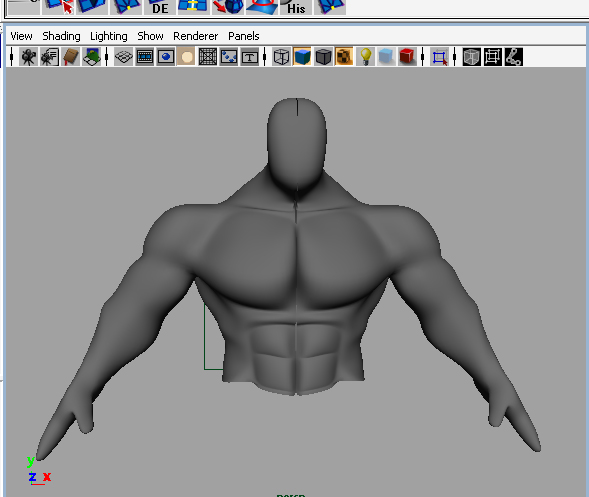Open the View menu in viewport panel
This screenshot has width=589, height=497.
click(x=21, y=36)
